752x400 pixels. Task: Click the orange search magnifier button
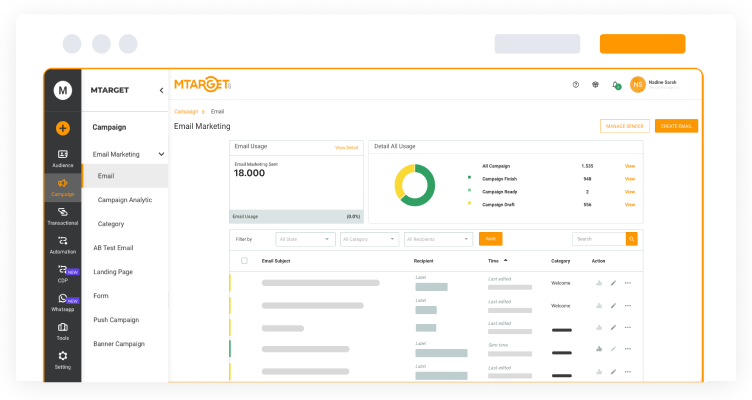coord(631,239)
